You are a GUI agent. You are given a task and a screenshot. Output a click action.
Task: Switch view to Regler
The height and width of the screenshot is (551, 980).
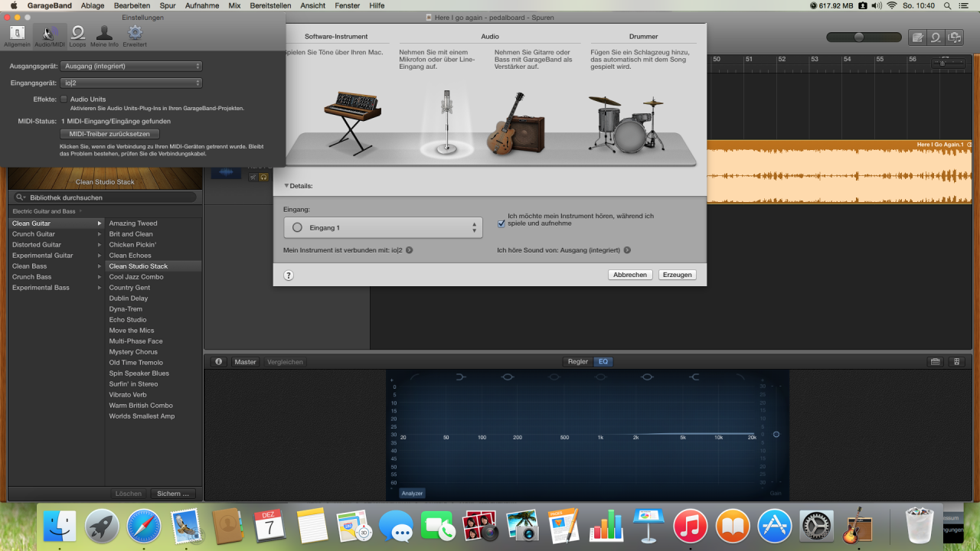pos(577,362)
